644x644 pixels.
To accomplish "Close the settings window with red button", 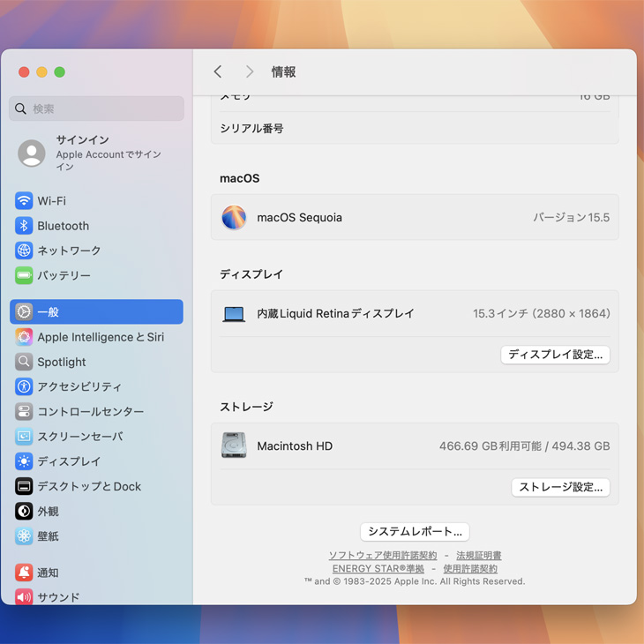I will [x=24, y=71].
